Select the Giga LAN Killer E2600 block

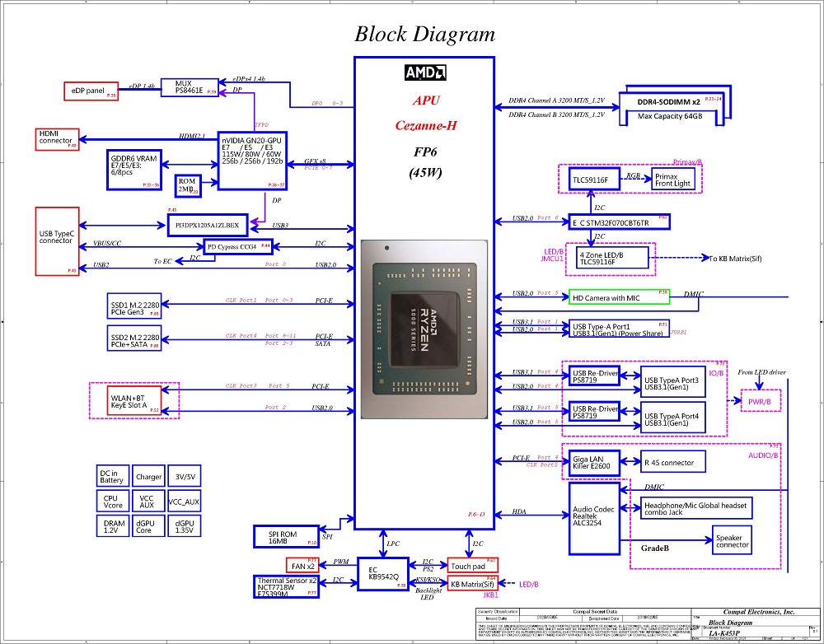tap(594, 463)
